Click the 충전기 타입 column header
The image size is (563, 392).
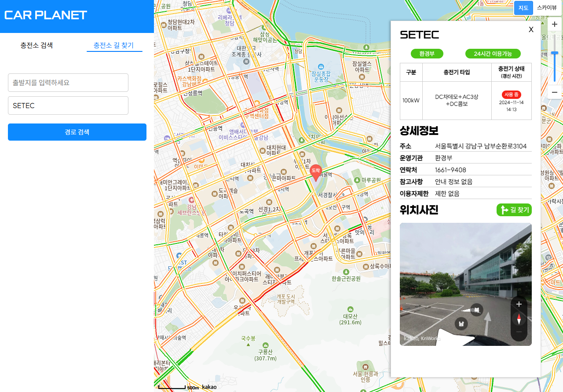pyautogui.click(x=457, y=72)
